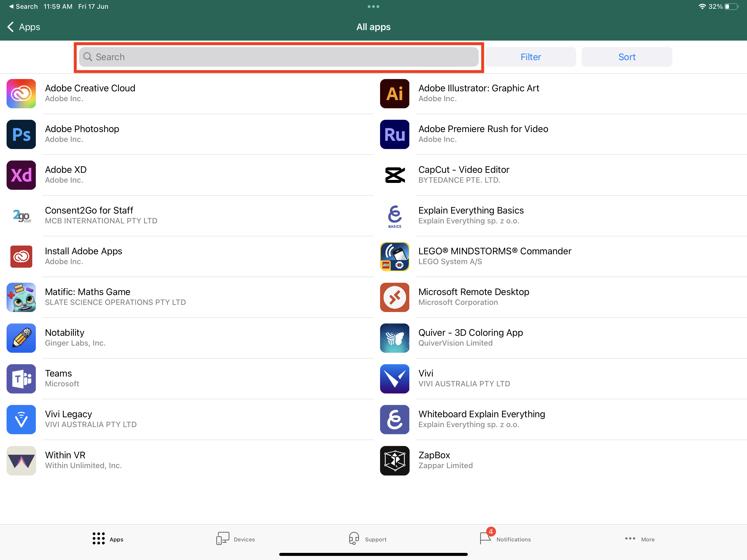Tap the home indicator bar

point(373,554)
